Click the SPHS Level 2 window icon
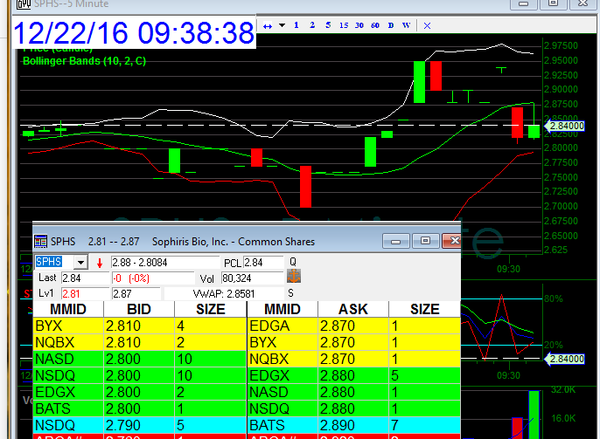Viewport: 600px width, 439px height. pyautogui.click(x=40, y=242)
